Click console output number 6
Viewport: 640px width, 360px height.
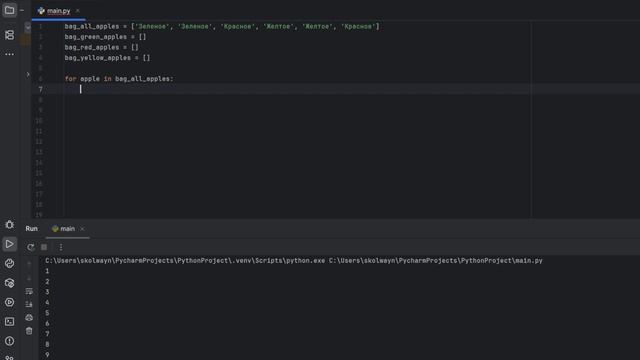(x=47, y=324)
